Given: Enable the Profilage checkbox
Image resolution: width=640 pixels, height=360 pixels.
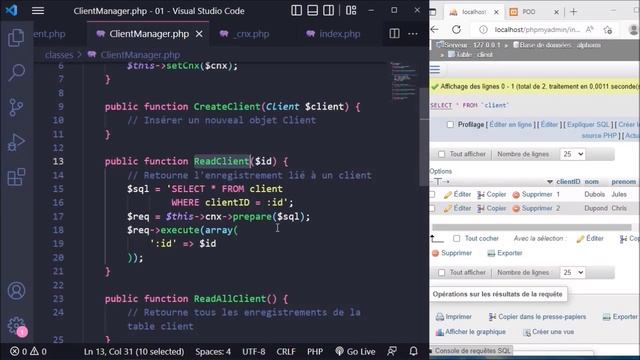Looking at the screenshot, I should tap(450, 124).
